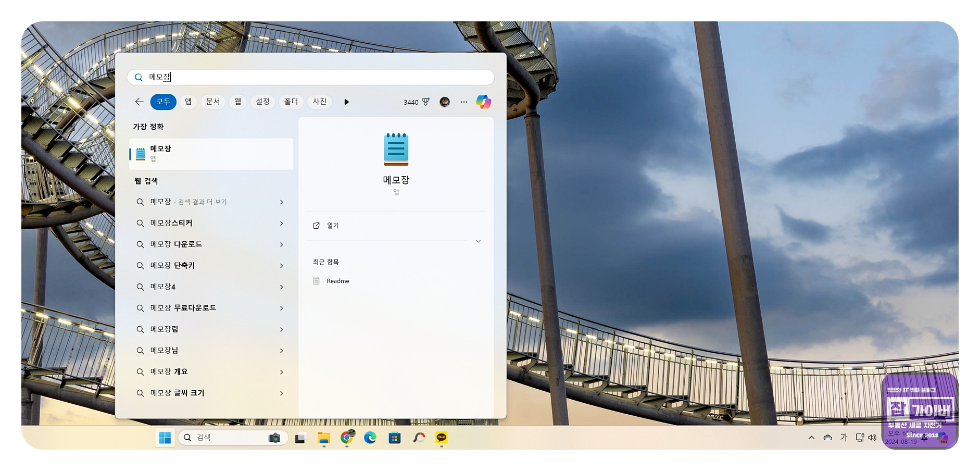980x471 pixels.
Task: Expand the 메모장 검색 결과 더 보기 arrow
Action: (281, 202)
